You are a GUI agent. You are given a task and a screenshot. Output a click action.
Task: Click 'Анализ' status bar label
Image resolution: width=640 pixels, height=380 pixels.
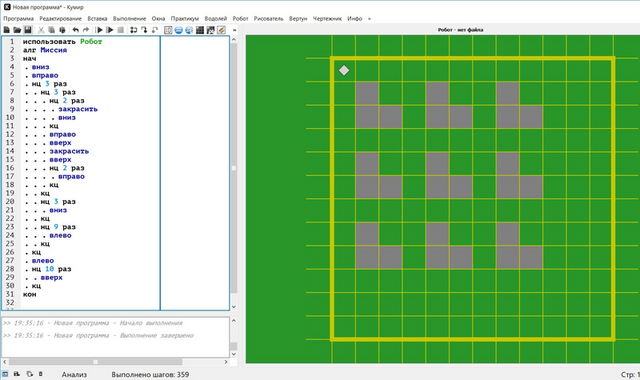(74, 374)
